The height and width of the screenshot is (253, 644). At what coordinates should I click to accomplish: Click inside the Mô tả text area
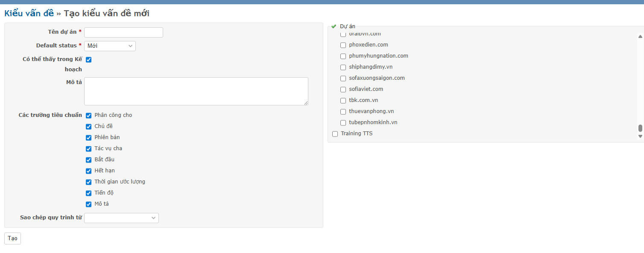(196, 91)
